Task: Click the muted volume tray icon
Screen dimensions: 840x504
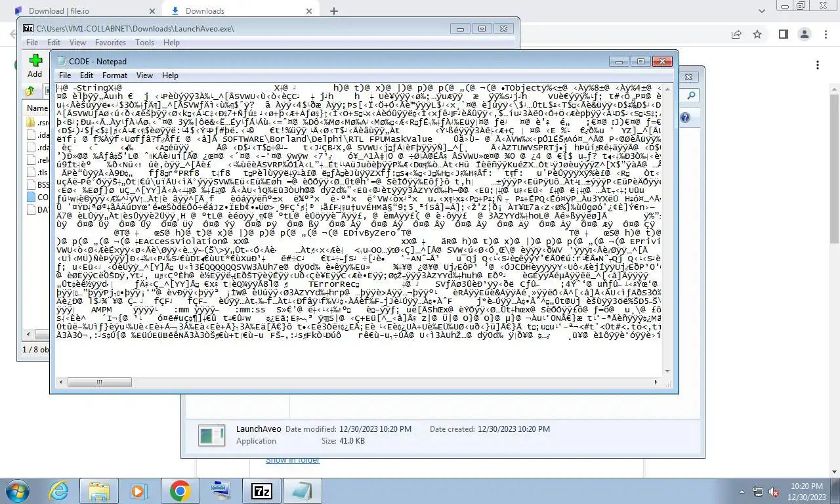Action: coord(774,491)
